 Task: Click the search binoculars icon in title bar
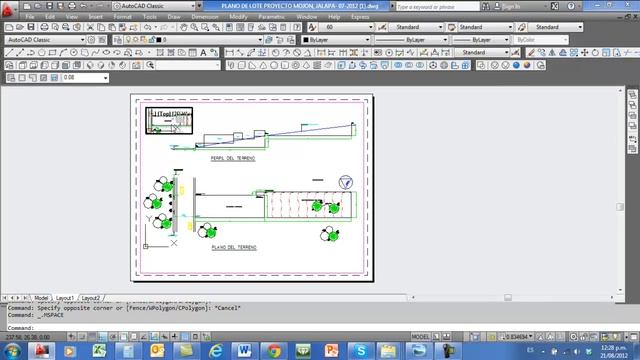[486, 6]
